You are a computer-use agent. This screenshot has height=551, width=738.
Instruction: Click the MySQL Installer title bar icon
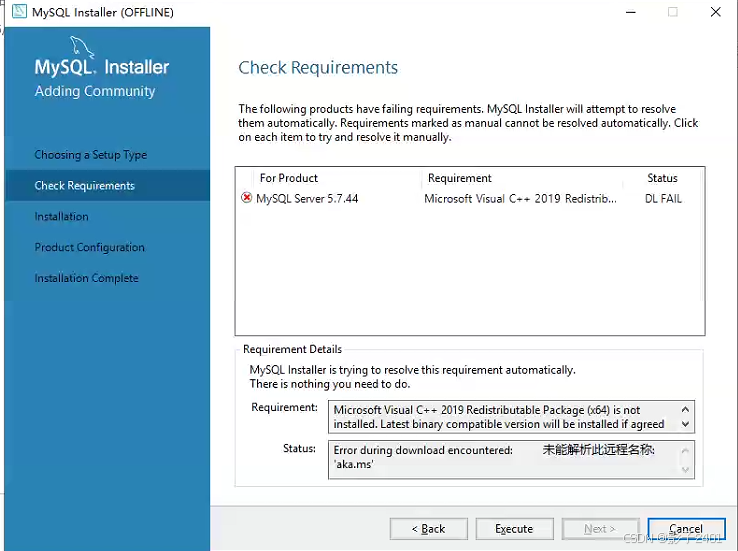click(19, 11)
